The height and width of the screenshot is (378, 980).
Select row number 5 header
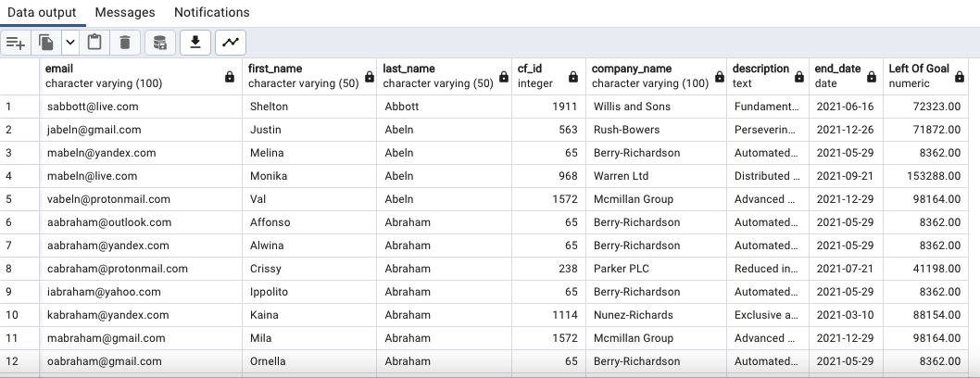coord(19,199)
